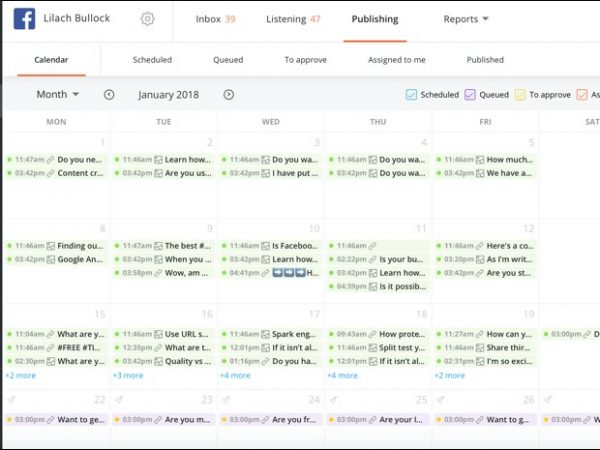Click link icon on Monday 'Content cr...' post

coord(51,173)
